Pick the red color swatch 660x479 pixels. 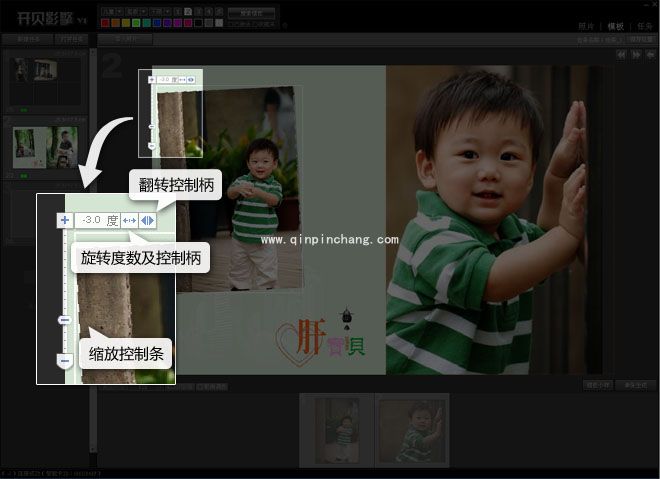(105, 23)
